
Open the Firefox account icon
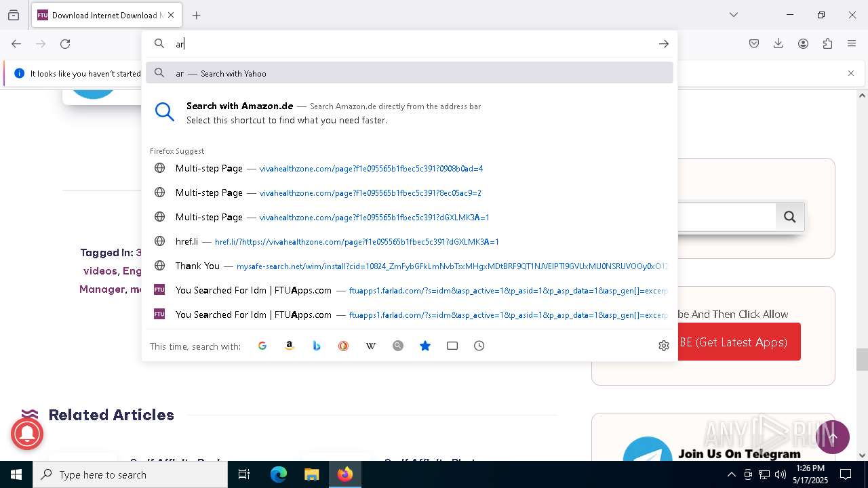(x=803, y=43)
